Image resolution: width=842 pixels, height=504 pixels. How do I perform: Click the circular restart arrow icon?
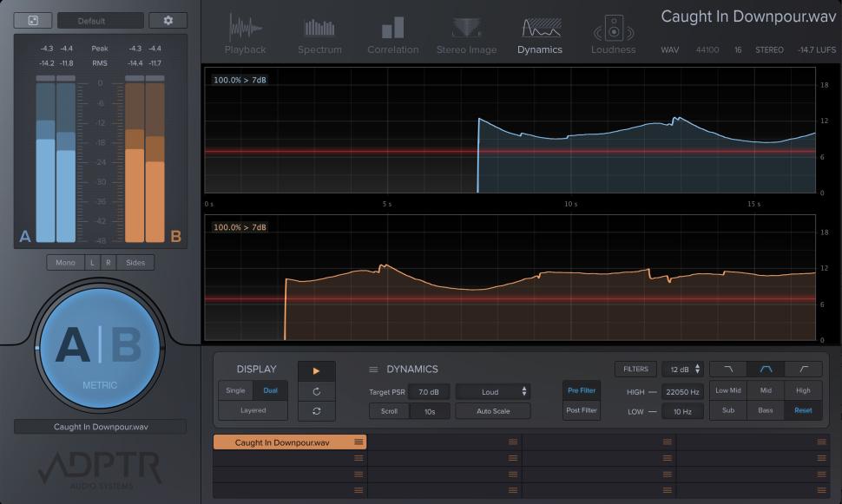pyautogui.click(x=316, y=391)
